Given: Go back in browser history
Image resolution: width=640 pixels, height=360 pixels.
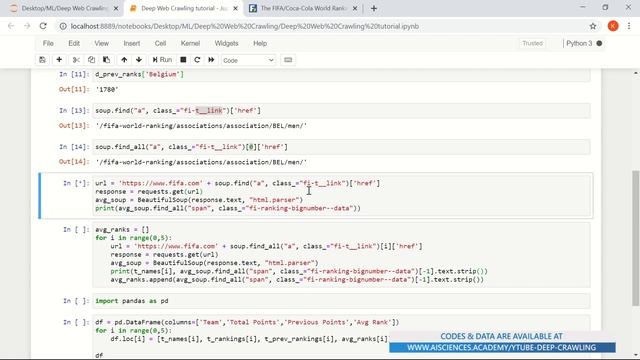Looking at the screenshot, I should coord(11,26).
